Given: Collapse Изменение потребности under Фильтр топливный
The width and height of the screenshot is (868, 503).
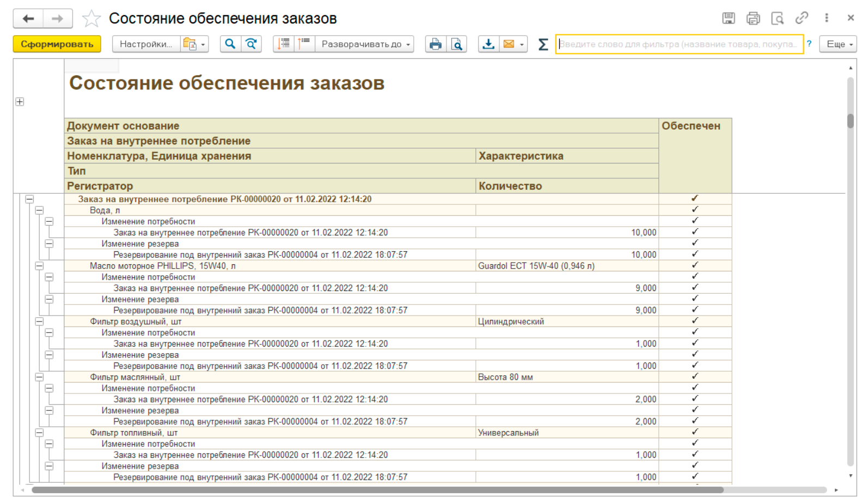Looking at the screenshot, I should click(49, 444).
